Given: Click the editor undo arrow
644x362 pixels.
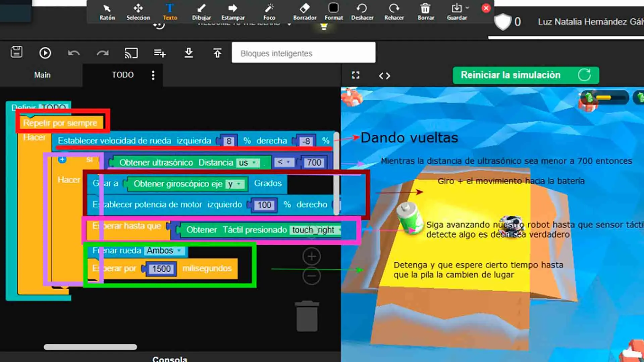Looking at the screenshot, I should click(x=74, y=53).
